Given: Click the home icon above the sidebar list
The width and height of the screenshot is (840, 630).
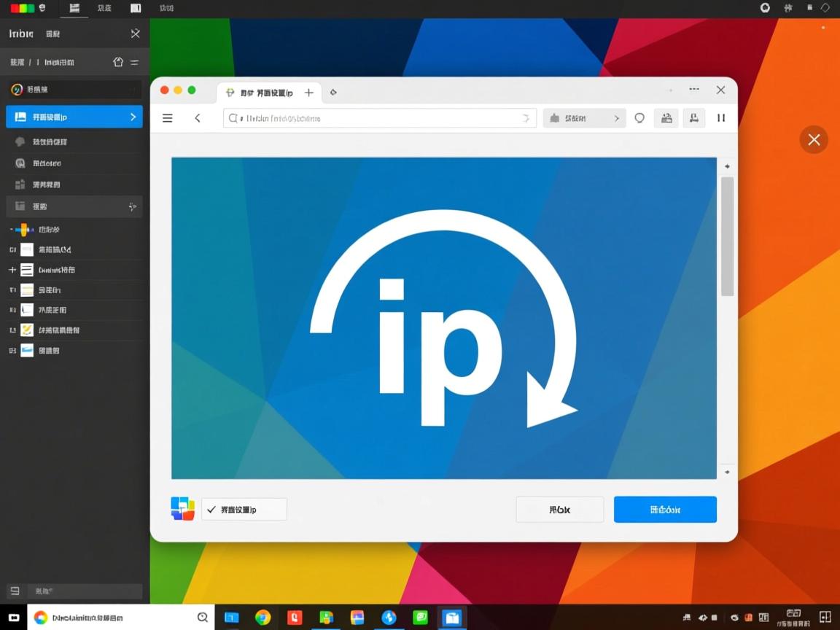Looking at the screenshot, I should [x=117, y=62].
